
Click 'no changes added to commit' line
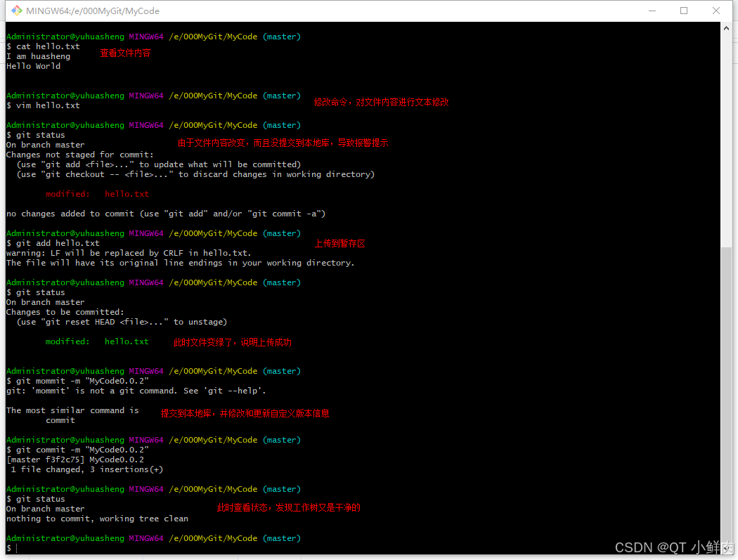[x=166, y=214]
